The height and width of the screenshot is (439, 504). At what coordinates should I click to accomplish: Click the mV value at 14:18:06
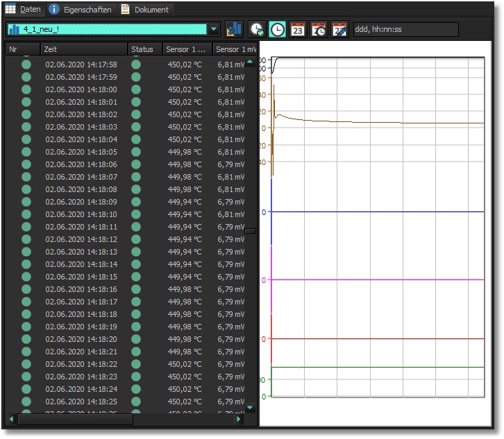[x=230, y=164]
